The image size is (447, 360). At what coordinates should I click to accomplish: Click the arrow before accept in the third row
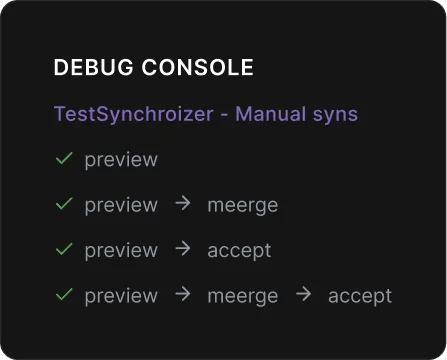[x=183, y=249]
